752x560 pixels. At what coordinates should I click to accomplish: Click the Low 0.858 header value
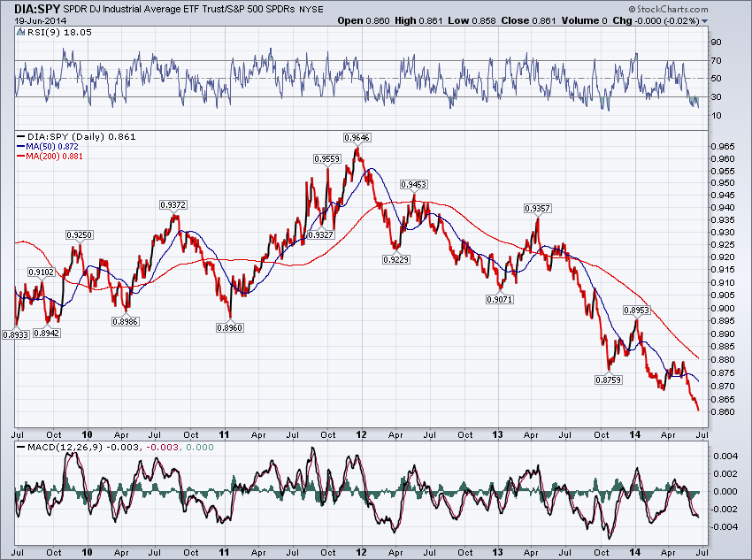(472, 20)
